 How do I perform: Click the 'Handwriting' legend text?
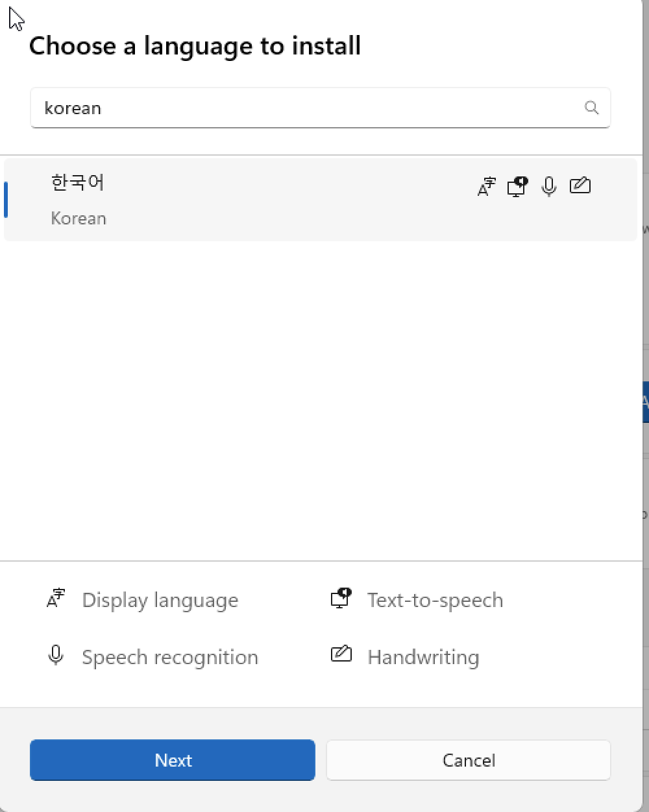point(423,658)
